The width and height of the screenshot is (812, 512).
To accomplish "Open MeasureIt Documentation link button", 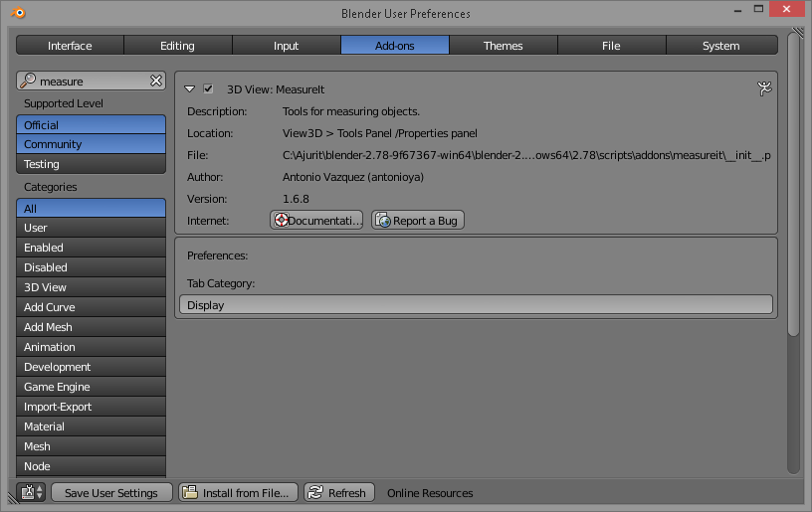I will pyautogui.click(x=316, y=221).
